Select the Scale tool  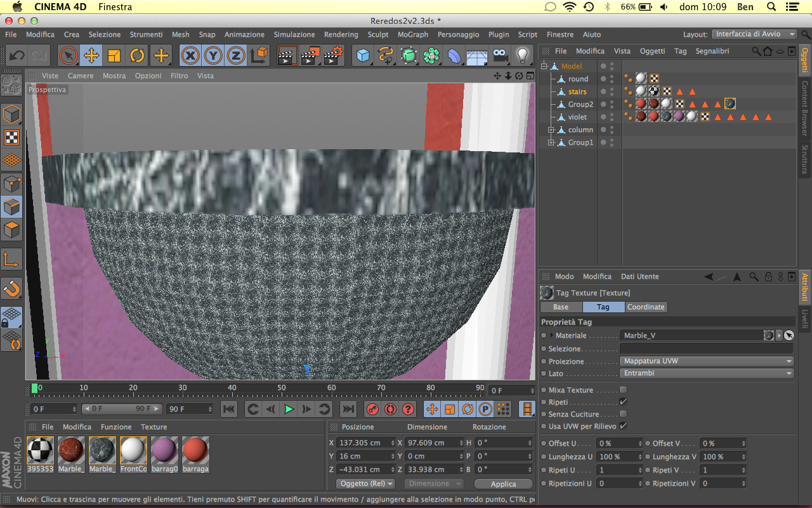[x=114, y=56]
